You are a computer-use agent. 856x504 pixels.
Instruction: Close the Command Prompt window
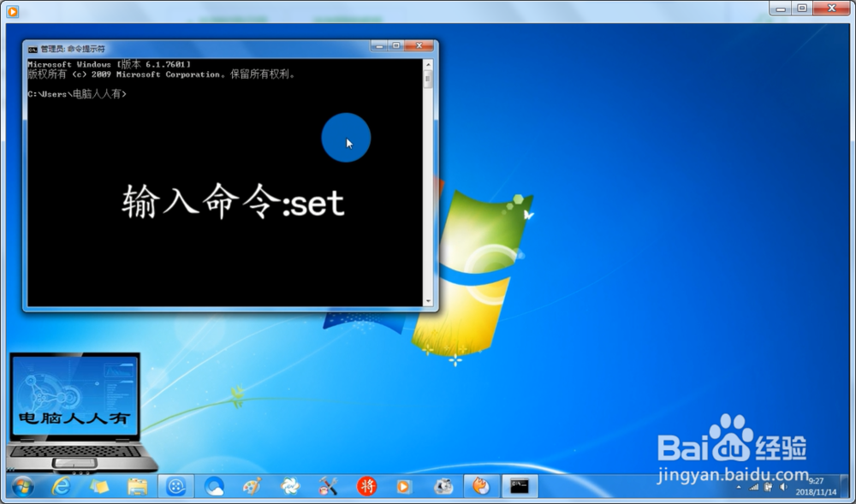coord(419,46)
